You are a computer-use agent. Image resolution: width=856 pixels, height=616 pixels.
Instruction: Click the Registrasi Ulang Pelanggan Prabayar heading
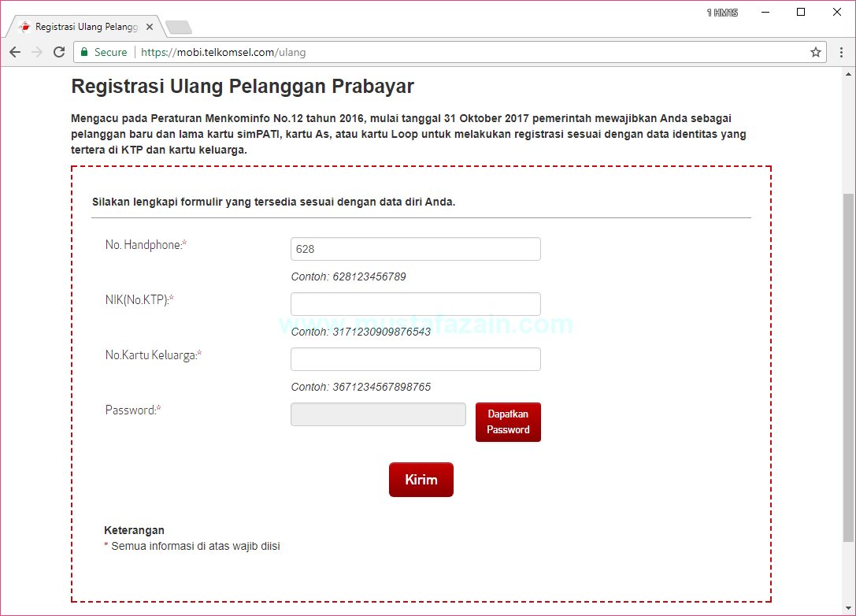tap(243, 87)
